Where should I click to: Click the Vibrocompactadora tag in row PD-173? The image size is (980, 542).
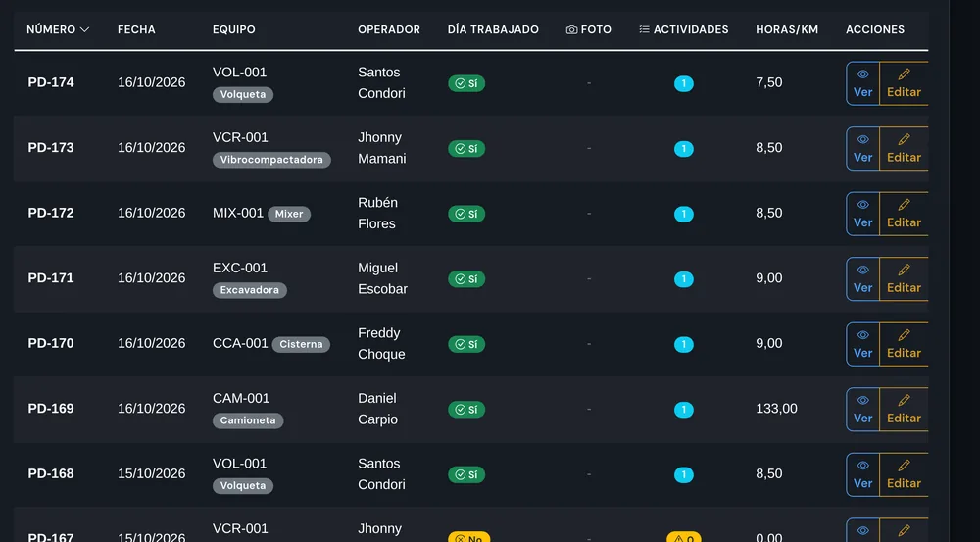271,160
